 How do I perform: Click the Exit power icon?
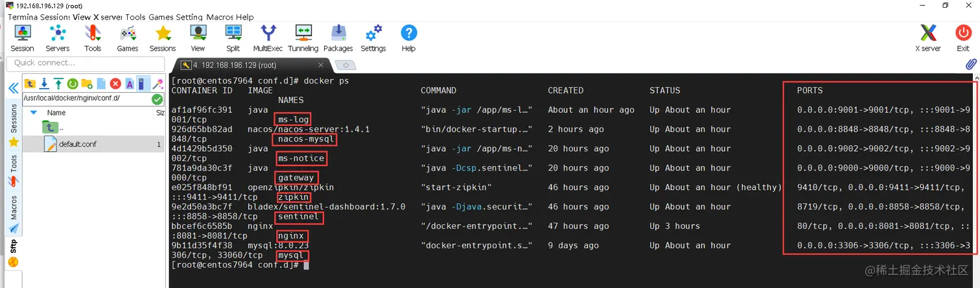(x=963, y=38)
